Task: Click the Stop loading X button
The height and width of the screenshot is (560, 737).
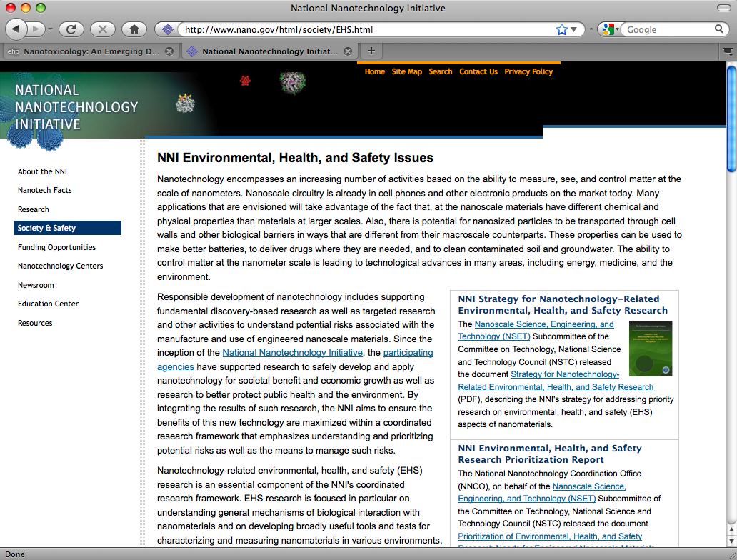Action: 102,29
